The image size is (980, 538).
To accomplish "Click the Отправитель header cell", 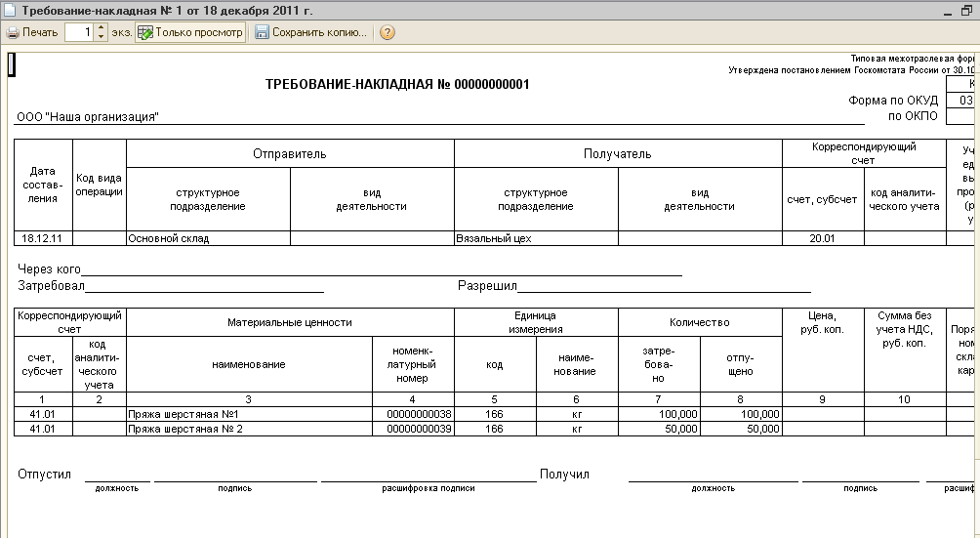I will (290, 153).
